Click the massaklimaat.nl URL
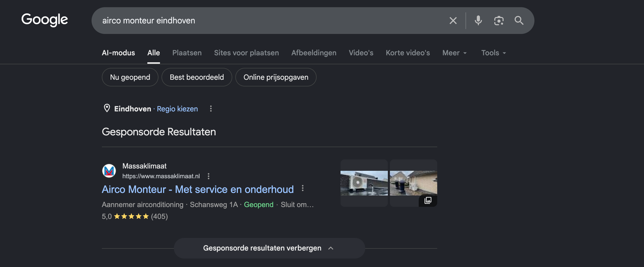 click(161, 176)
